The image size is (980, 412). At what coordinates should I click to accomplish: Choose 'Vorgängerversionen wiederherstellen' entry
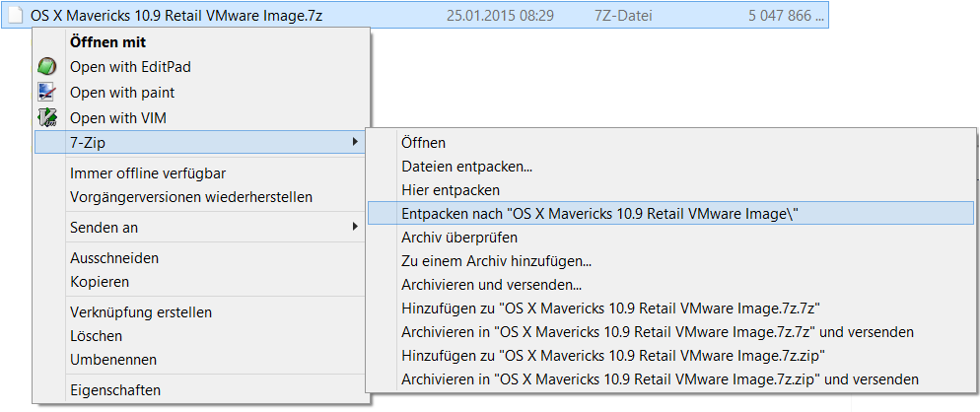click(x=191, y=197)
